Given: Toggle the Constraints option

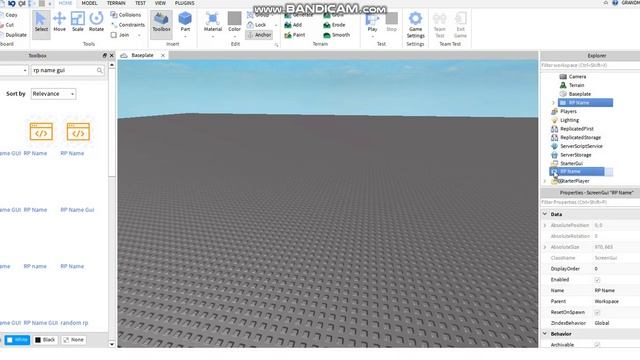Looking at the screenshot, I should pyautogui.click(x=128, y=25).
